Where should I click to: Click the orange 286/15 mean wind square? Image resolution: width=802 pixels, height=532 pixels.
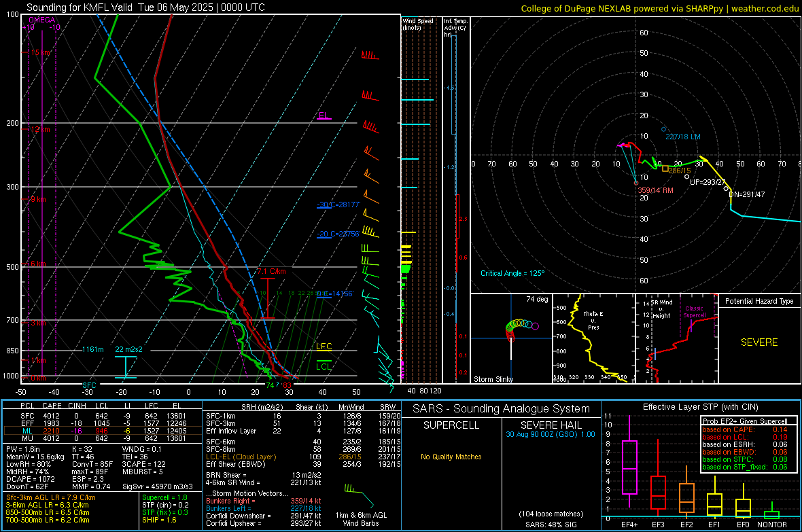[x=665, y=169]
